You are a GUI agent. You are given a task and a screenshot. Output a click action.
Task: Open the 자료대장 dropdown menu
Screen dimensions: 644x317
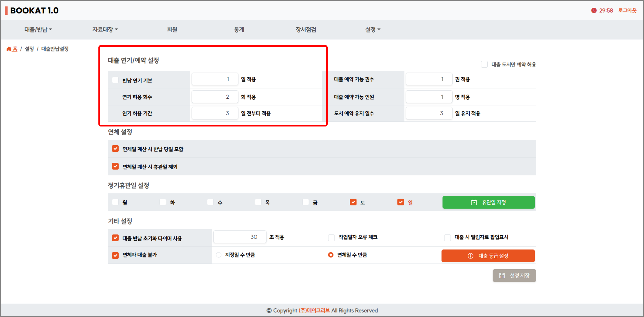point(105,29)
